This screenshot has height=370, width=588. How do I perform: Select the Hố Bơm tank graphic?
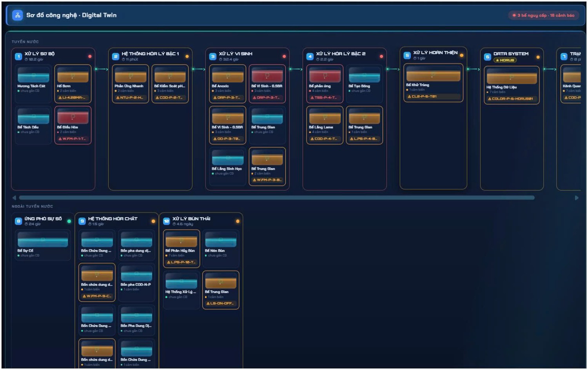[73, 74]
